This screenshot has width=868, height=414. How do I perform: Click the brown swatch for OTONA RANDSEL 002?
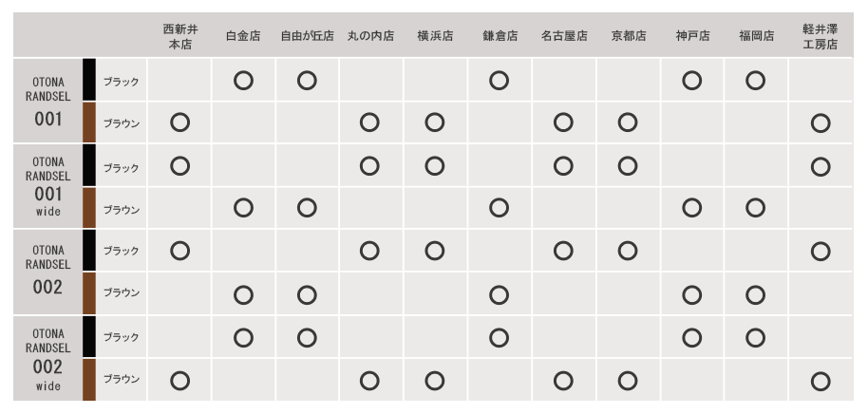(89, 294)
